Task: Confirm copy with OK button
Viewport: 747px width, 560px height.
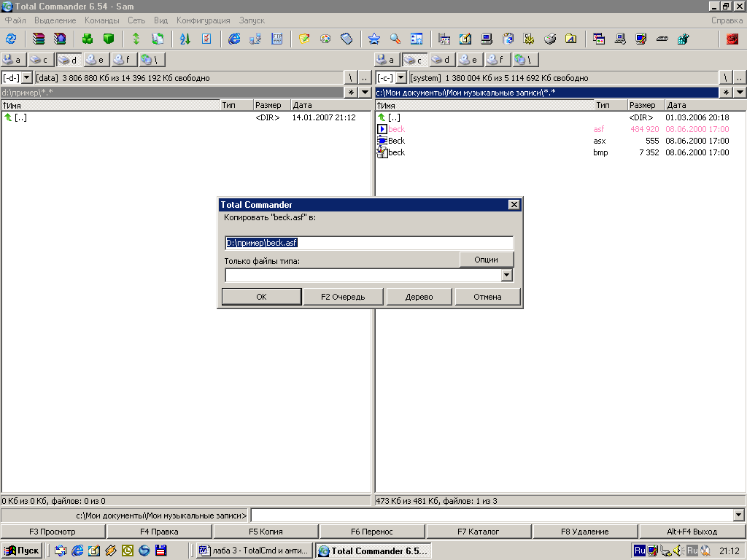Action: tap(262, 297)
